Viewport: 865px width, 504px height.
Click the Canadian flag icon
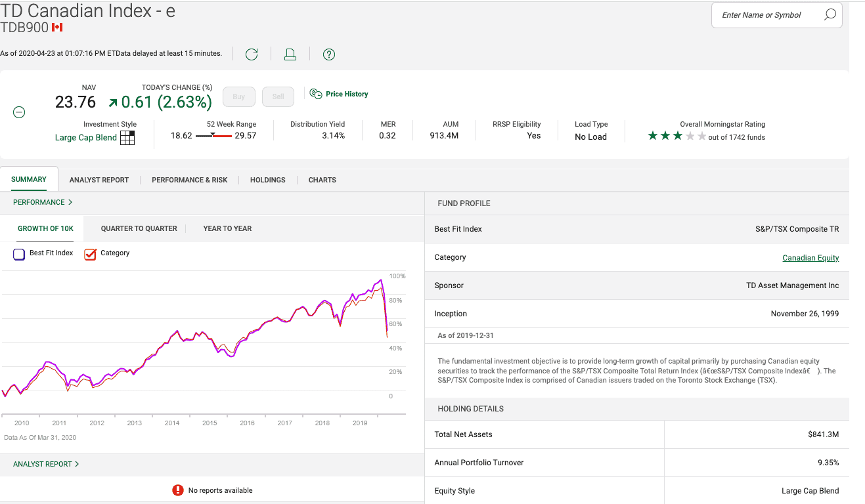coord(57,28)
